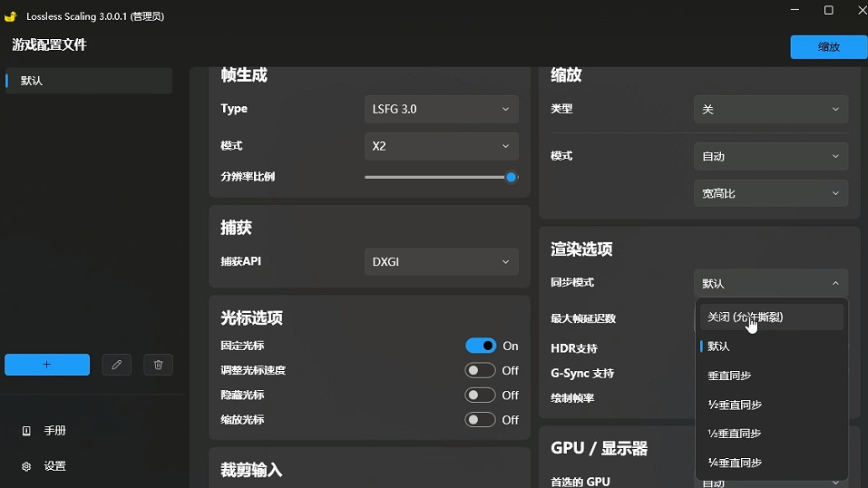Click the 裁剪输入 heading
The height and width of the screenshot is (488, 868).
tap(251, 470)
